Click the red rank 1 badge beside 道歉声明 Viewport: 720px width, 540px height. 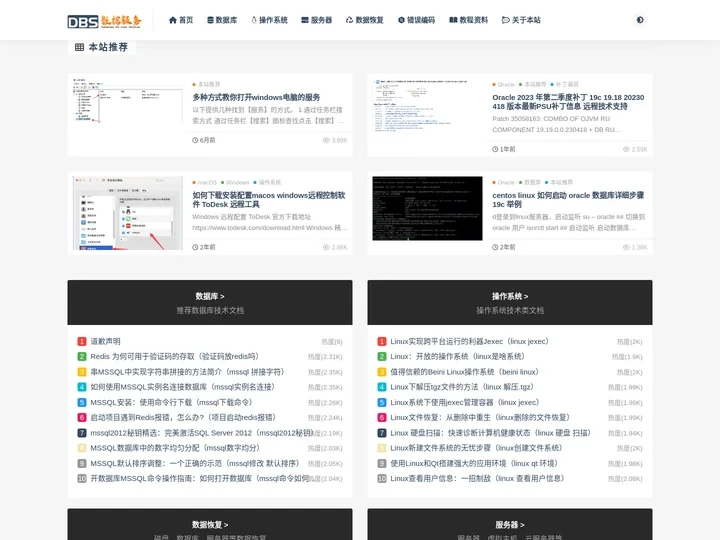[82, 342]
